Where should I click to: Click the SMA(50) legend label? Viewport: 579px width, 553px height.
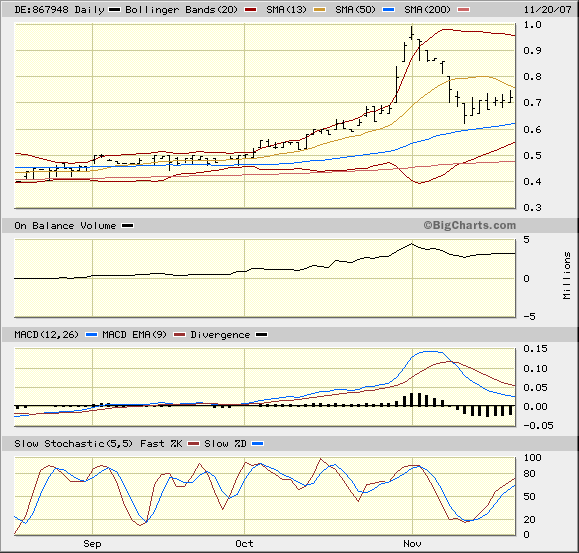[x=355, y=10]
